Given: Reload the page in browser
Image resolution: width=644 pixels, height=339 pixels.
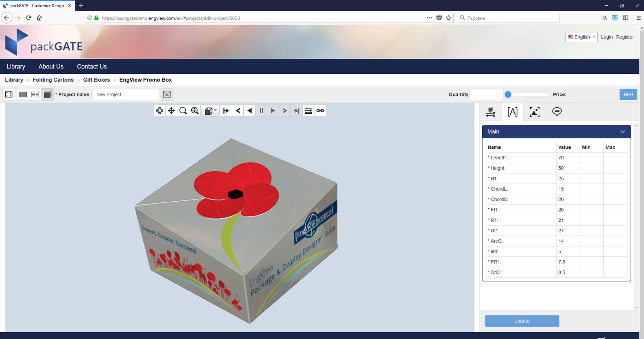Looking at the screenshot, I should pyautogui.click(x=29, y=18).
